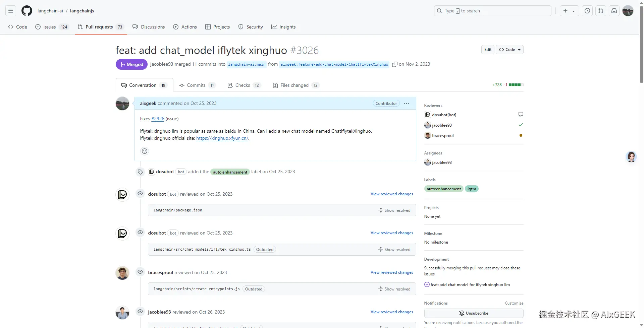Viewport: 644px width, 328px height.
Task: Click the langchain-ai:main base branch link
Action: (x=247, y=64)
